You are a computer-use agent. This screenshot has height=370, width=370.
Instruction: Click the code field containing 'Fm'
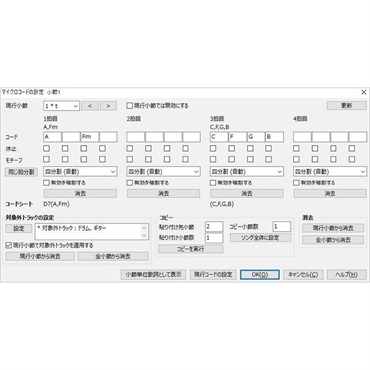click(89, 137)
